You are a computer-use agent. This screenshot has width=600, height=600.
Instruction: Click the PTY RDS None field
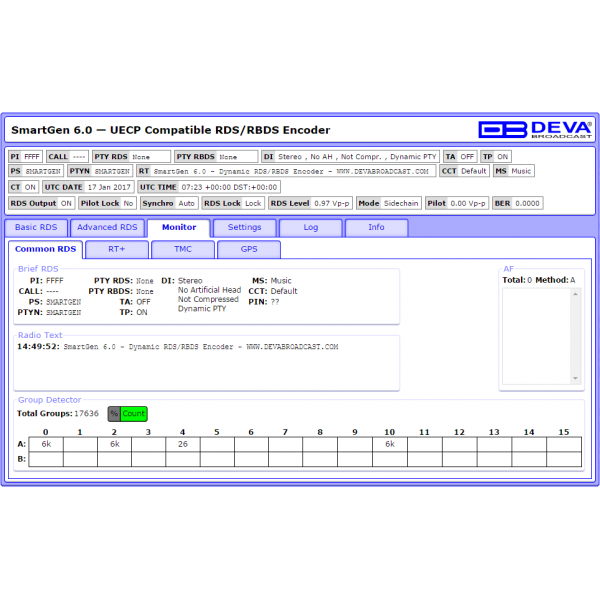[131, 157]
